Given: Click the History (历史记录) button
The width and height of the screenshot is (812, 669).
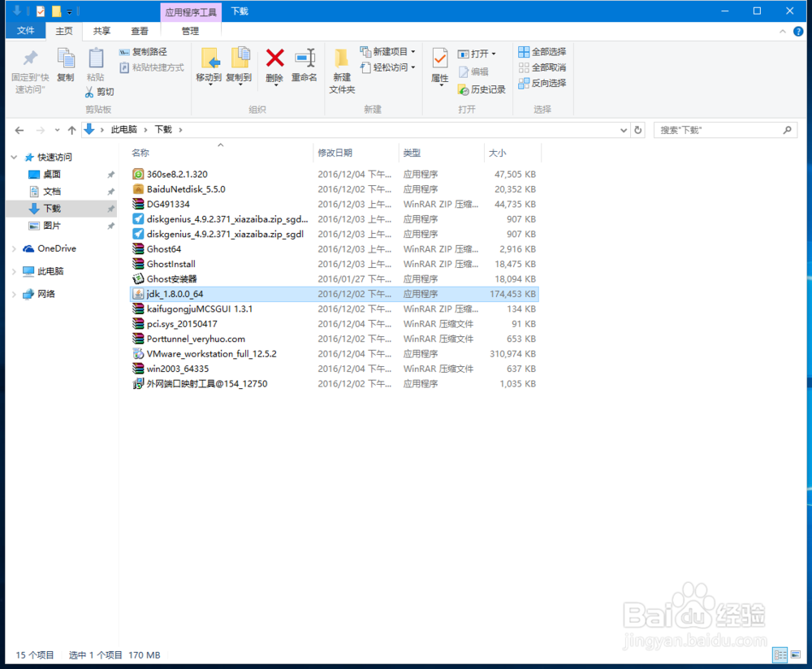Looking at the screenshot, I should pyautogui.click(x=482, y=89).
